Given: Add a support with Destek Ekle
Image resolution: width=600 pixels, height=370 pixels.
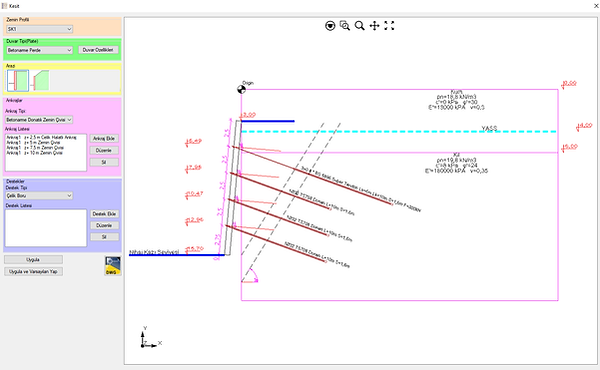Looking at the screenshot, I should click(104, 214).
